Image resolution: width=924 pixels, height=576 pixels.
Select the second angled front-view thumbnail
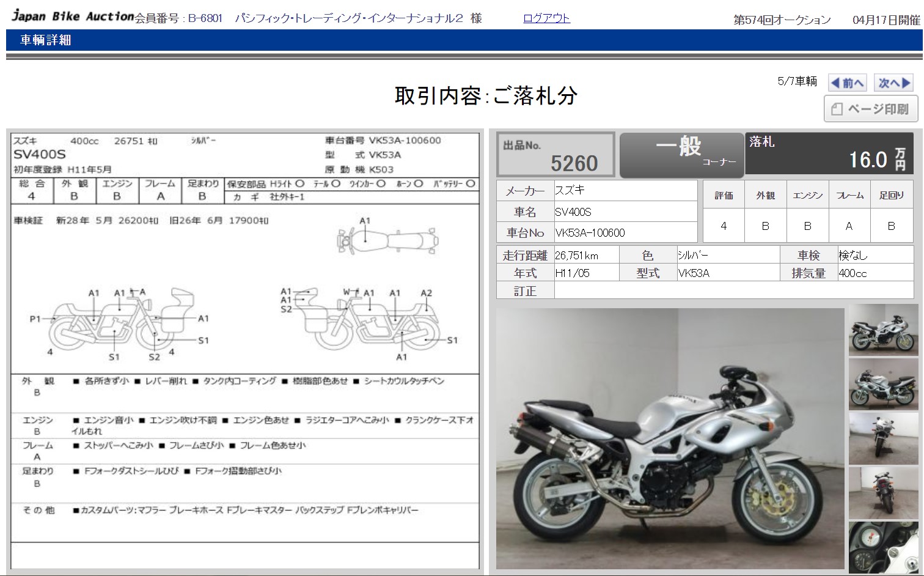(x=883, y=384)
